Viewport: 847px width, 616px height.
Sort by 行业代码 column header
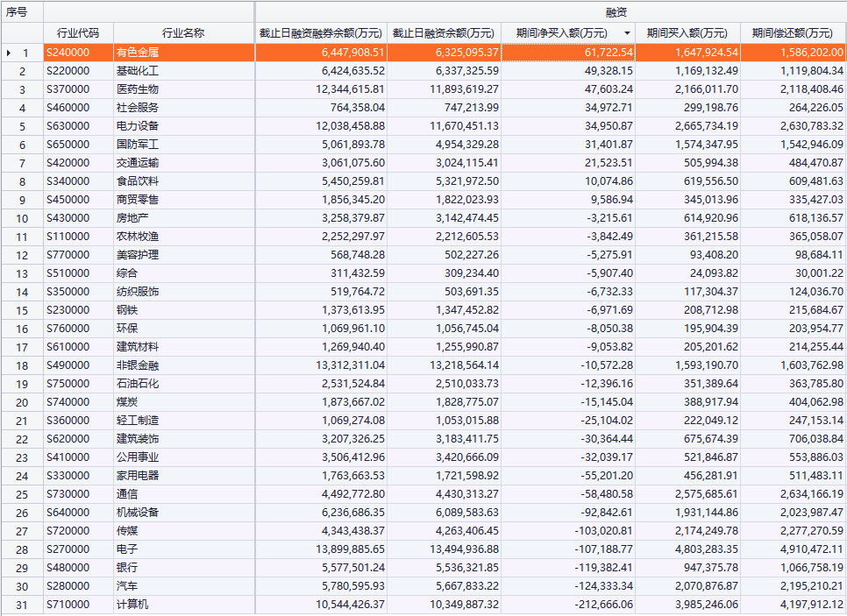78,33
